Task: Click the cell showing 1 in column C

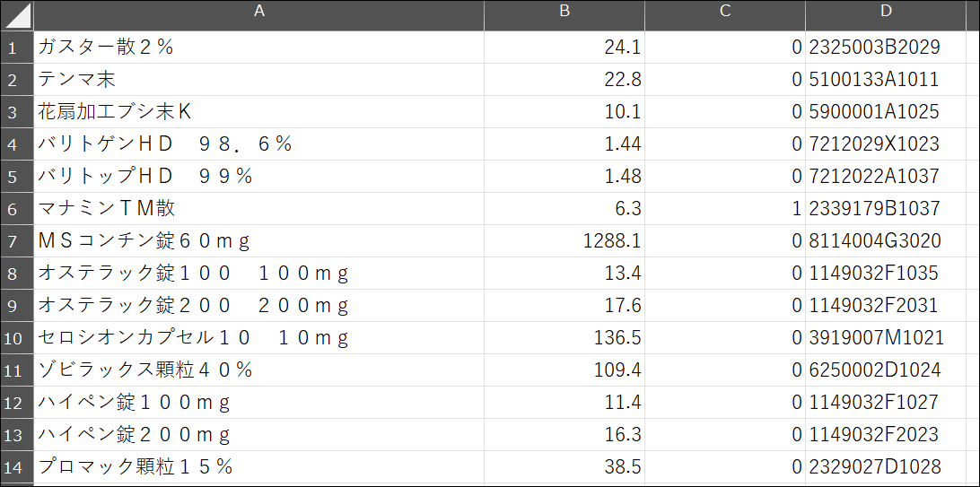Action: coord(725,209)
